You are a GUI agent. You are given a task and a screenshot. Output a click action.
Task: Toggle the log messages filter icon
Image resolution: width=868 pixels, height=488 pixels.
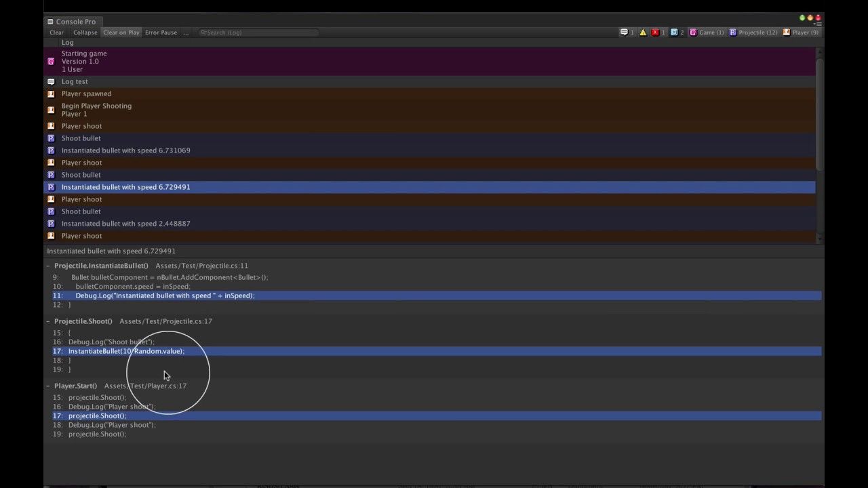point(627,33)
